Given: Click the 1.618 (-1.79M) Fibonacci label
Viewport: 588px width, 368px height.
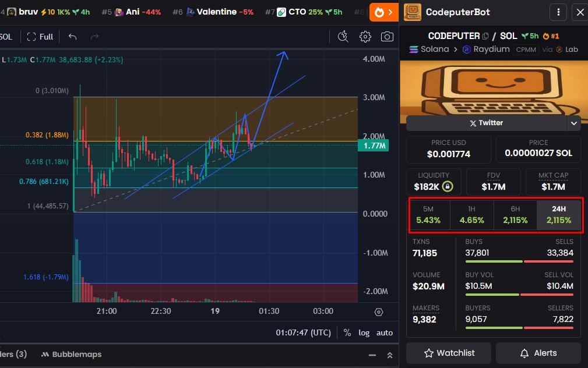Looking at the screenshot, I should 46,277.
